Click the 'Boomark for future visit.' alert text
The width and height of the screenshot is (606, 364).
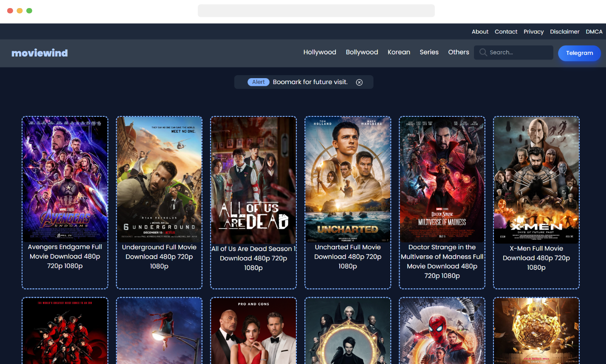[x=310, y=82]
